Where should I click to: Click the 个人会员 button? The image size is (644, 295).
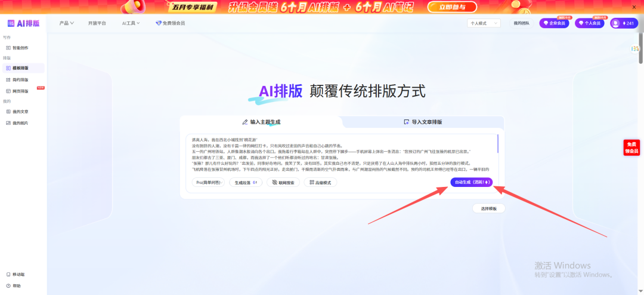point(590,23)
